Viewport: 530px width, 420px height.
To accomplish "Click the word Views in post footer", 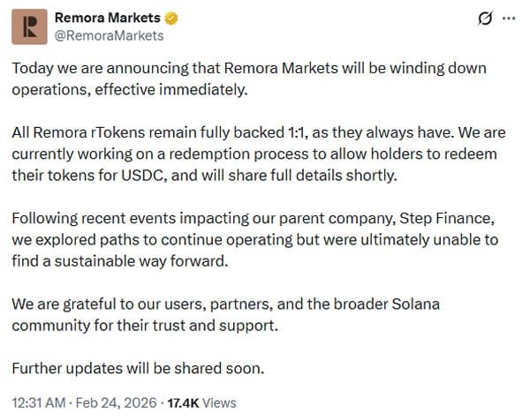I will tap(220, 402).
